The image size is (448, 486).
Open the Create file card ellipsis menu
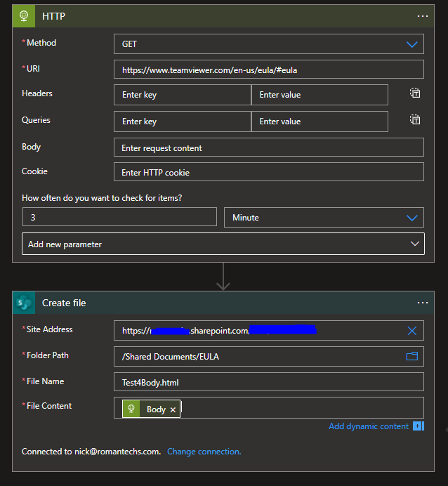[422, 303]
